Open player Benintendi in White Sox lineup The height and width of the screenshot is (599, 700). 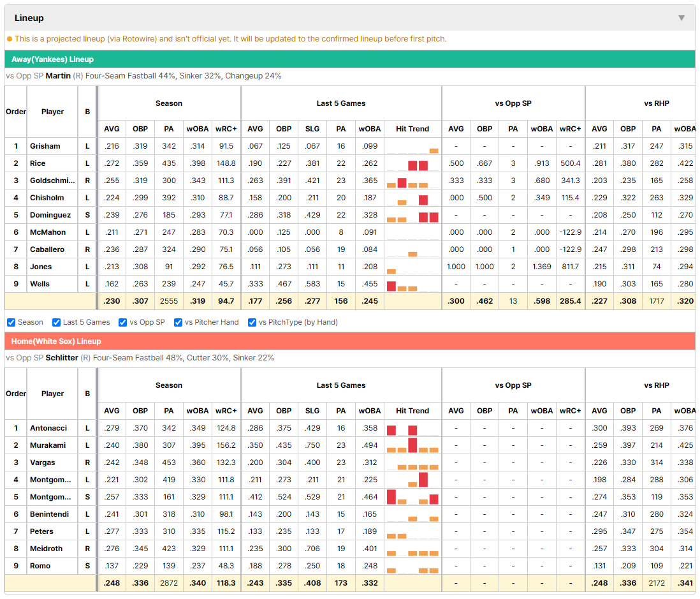[50, 514]
